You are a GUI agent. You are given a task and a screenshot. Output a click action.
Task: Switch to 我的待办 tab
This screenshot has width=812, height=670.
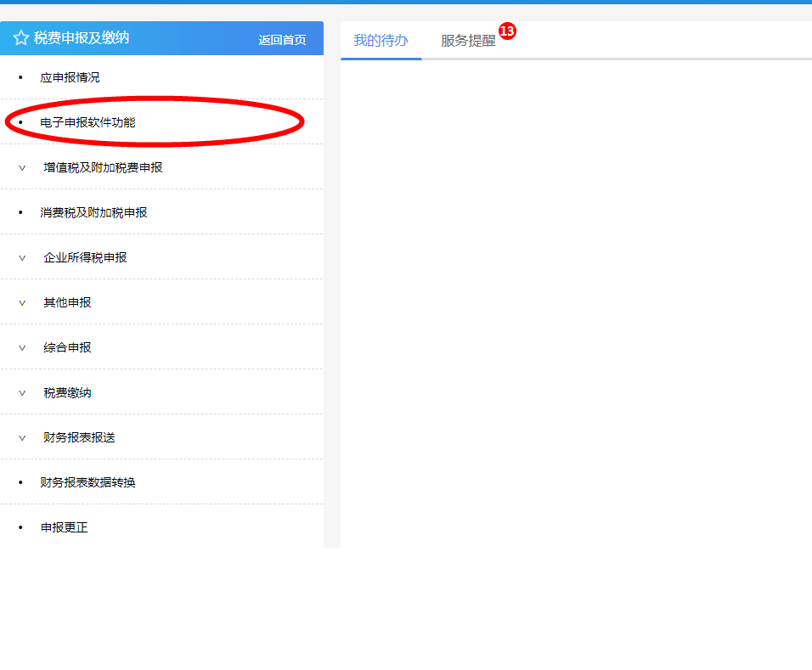381,41
